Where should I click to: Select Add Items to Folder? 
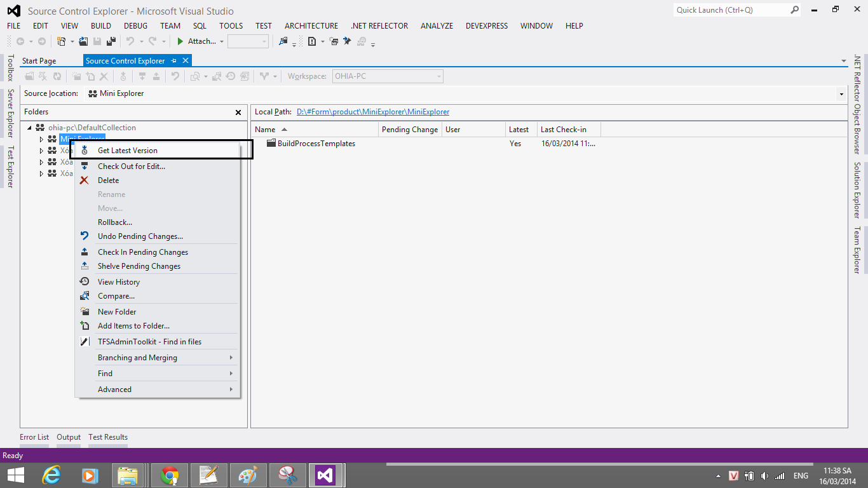[158, 326]
